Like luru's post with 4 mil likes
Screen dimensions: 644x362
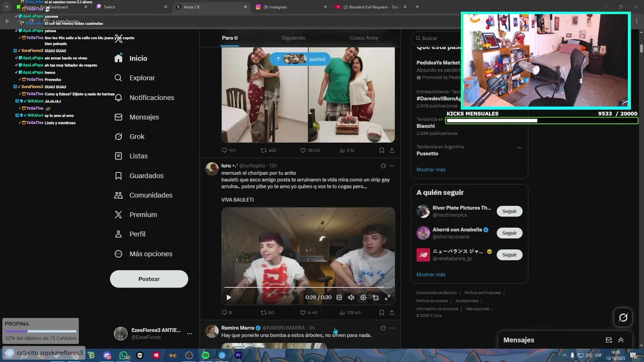[308, 313]
